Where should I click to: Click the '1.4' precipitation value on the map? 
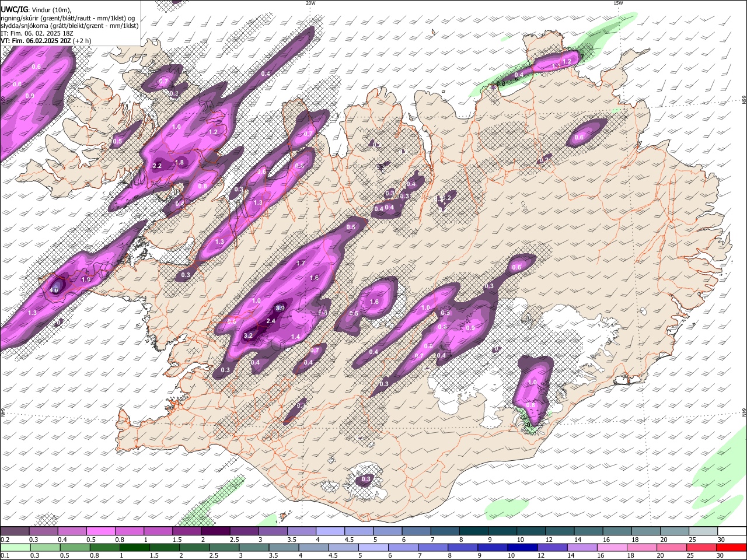(x=295, y=337)
